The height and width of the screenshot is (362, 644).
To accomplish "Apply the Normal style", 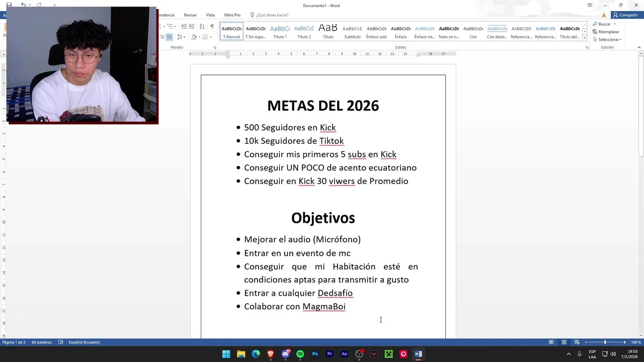I will pyautogui.click(x=231, y=31).
